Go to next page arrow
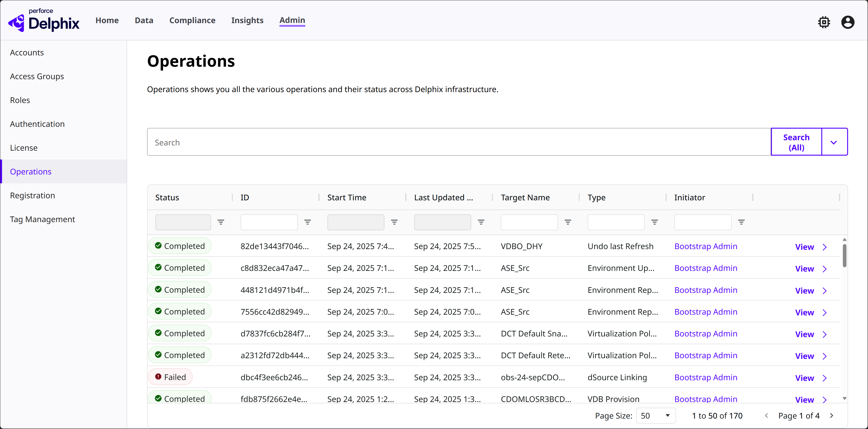 pyautogui.click(x=831, y=416)
